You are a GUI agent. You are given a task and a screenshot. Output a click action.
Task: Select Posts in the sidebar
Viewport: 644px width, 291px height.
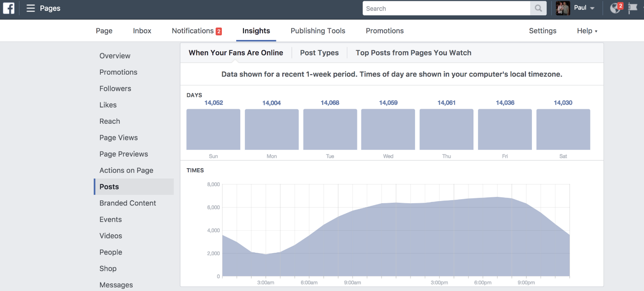point(134,187)
